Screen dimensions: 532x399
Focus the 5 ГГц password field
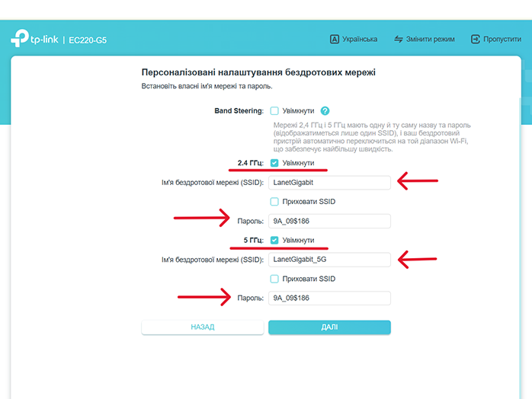329,298
